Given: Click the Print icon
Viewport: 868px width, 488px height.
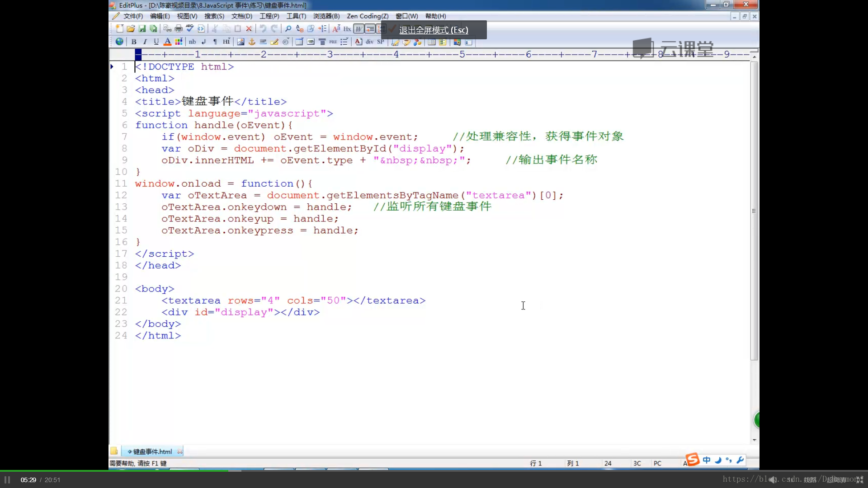Looking at the screenshot, I should point(179,28).
